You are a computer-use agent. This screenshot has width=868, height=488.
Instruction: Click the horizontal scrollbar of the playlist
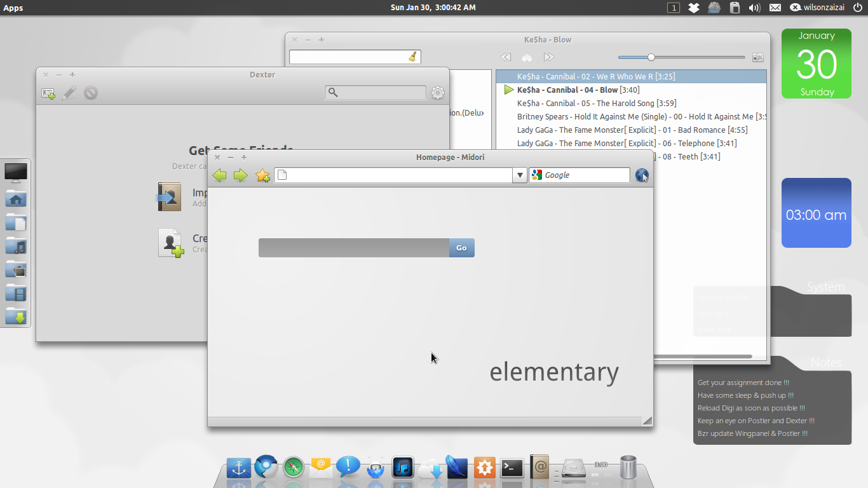pos(703,356)
